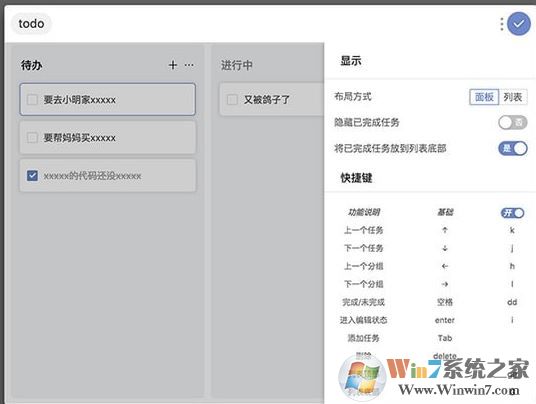Click the 进行中 group header

[x=237, y=65]
